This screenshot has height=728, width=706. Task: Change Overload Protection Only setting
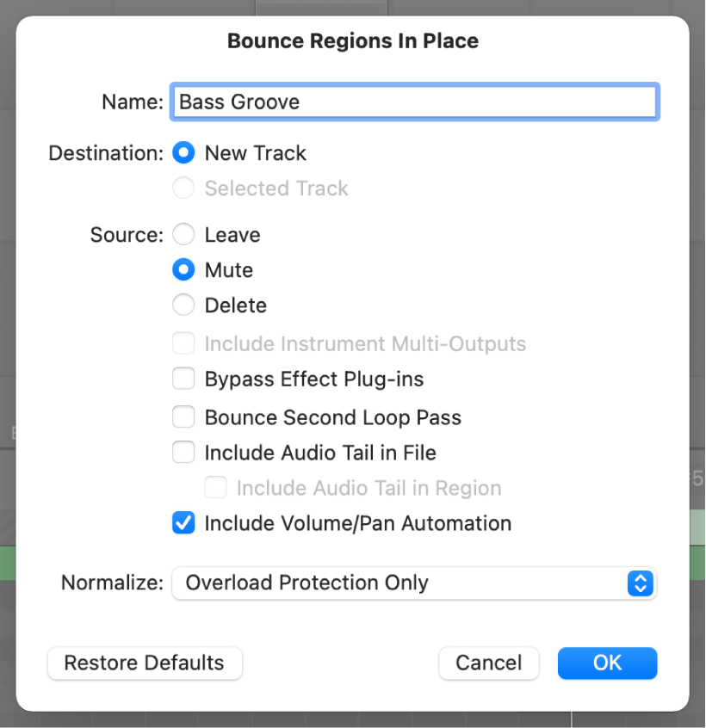(413, 583)
